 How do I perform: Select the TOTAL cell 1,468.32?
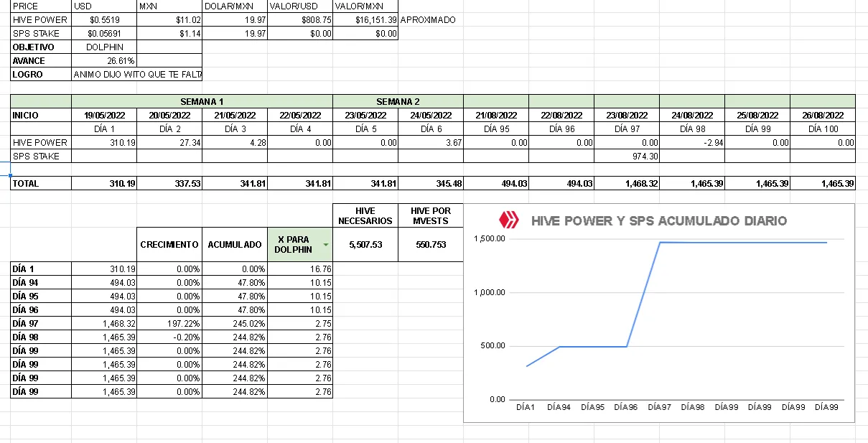click(x=627, y=183)
